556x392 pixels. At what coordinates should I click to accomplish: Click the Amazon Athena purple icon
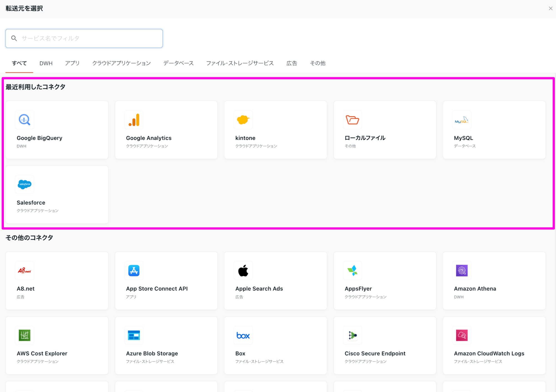click(462, 270)
